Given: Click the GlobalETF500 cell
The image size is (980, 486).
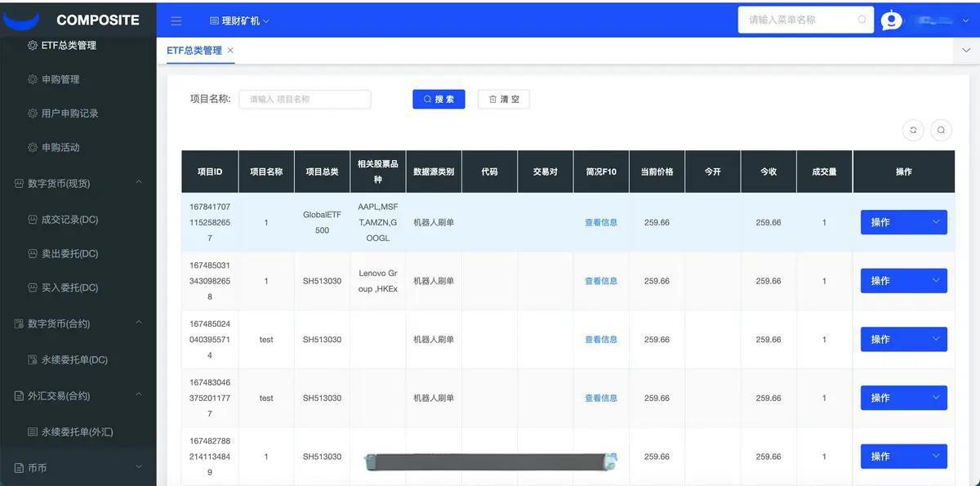Looking at the screenshot, I should [322, 222].
